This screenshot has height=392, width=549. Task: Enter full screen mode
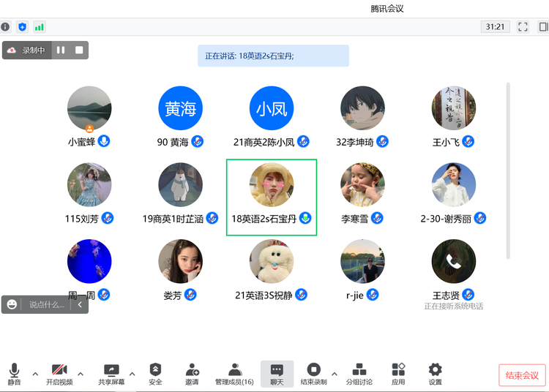coord(523,27)
